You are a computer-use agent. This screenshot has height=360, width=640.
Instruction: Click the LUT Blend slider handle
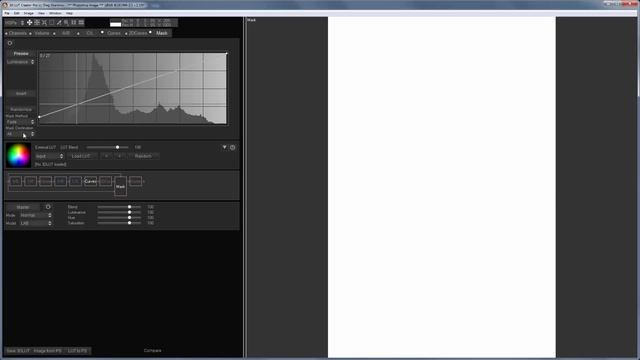click(118, 147)
